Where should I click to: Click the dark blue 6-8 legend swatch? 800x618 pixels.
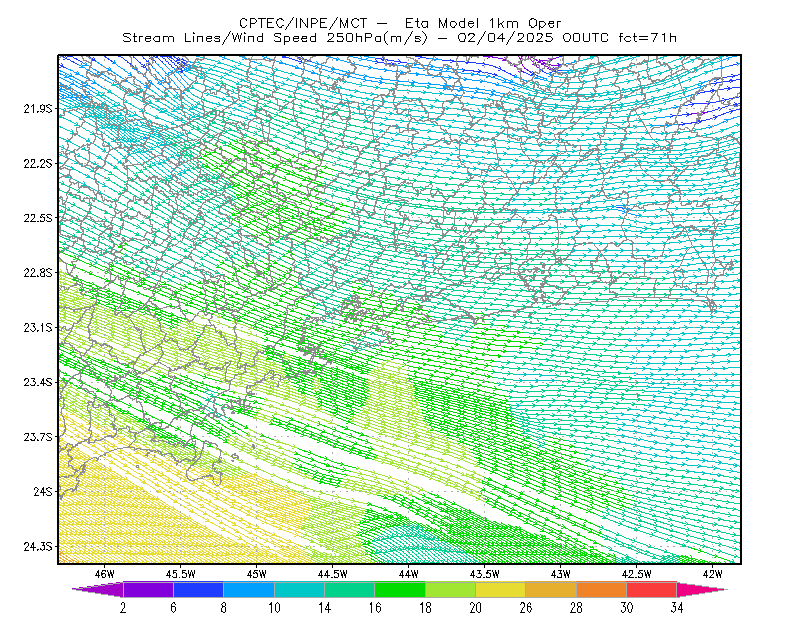point(198,589)
